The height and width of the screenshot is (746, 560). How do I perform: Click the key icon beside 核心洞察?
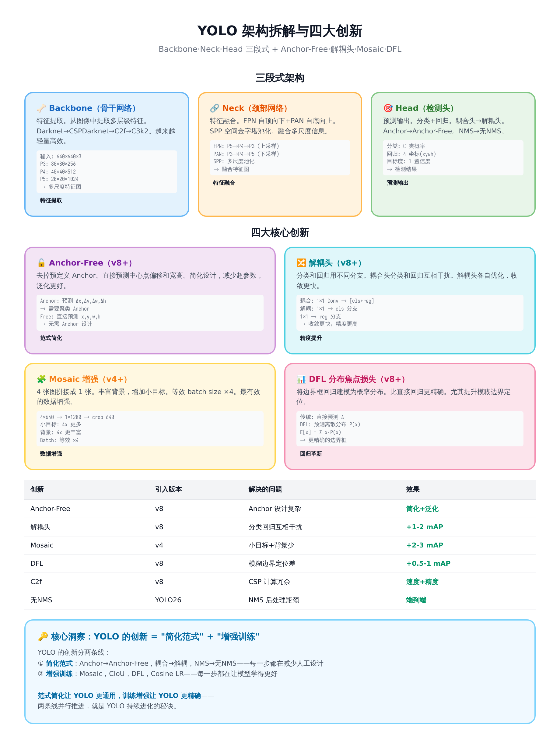[43, 637]
